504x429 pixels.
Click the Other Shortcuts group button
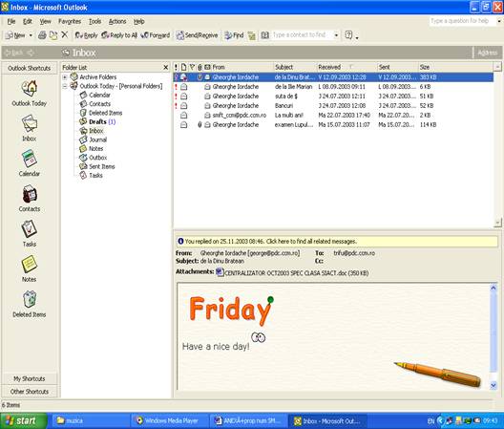[30, 392]
